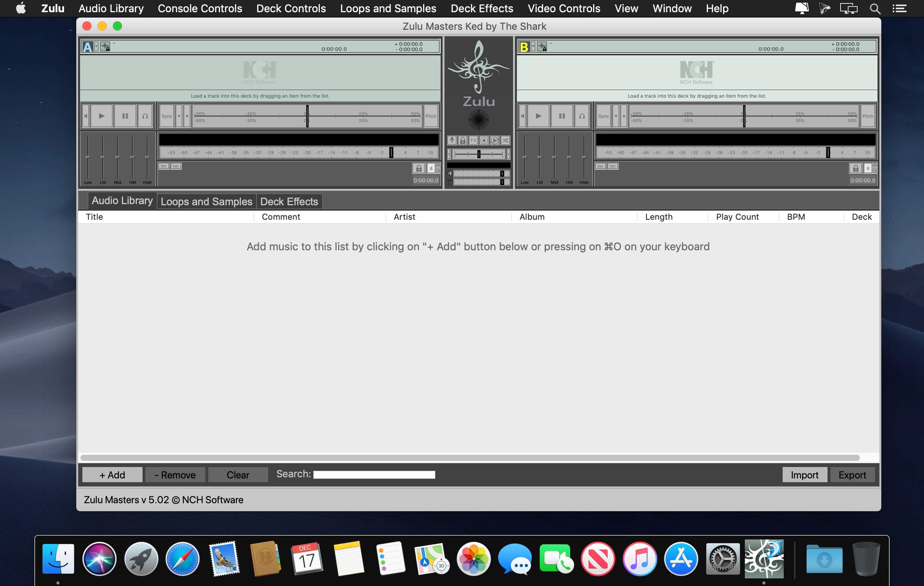The height and width of the screenshot is (586, 924).
Task: Click Pitch button on Deck A
Action: pos(431,116)
